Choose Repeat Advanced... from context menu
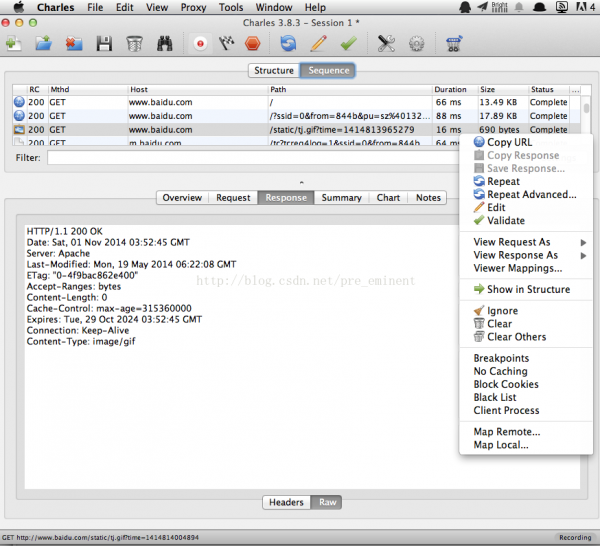 click(526, 194)
